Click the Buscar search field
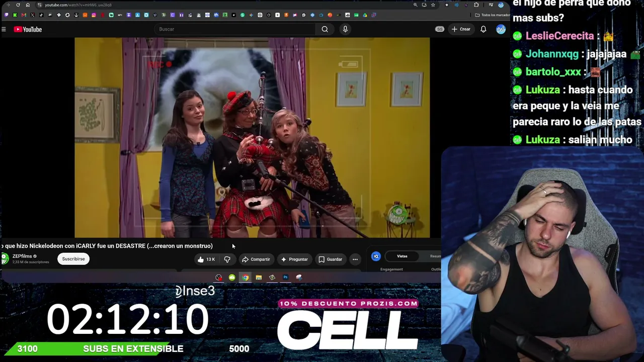Viewport: 644px width, 362px height. (235, 29)
